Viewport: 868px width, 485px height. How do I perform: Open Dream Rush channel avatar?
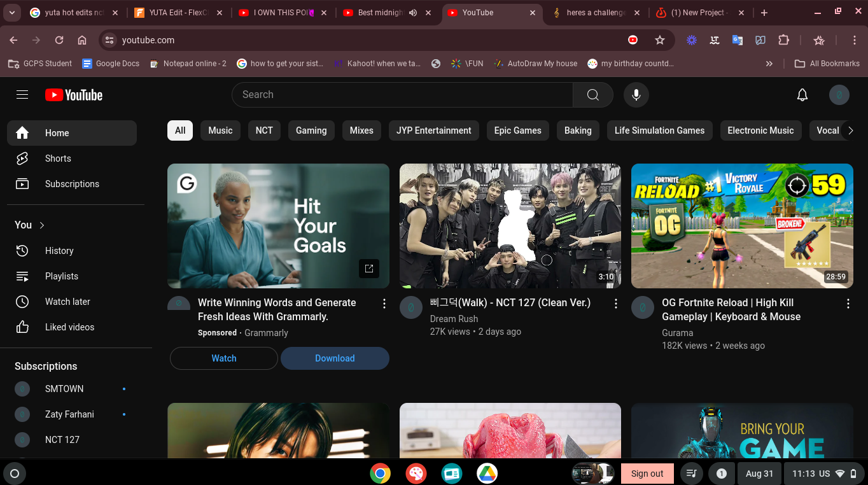pos(411,307)
